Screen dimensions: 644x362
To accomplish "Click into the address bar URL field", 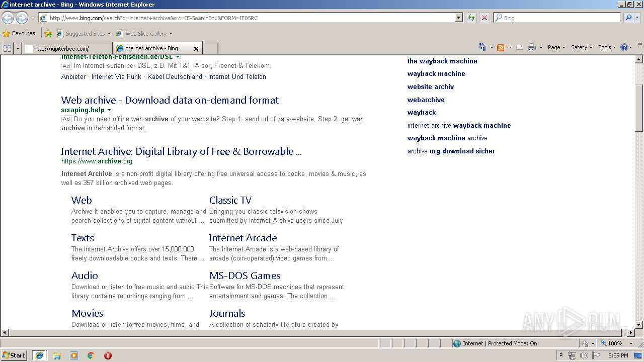I will (x=247, y=18).
